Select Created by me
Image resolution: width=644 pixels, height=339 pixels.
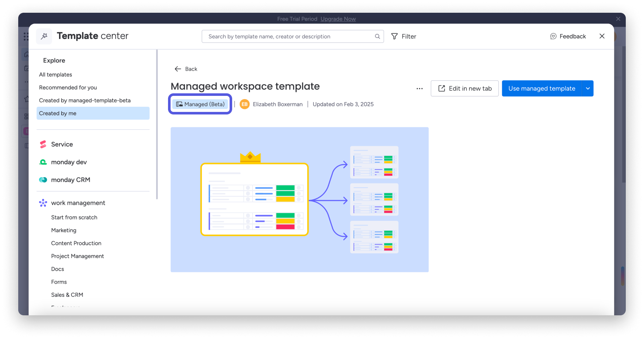pos(93,113)
